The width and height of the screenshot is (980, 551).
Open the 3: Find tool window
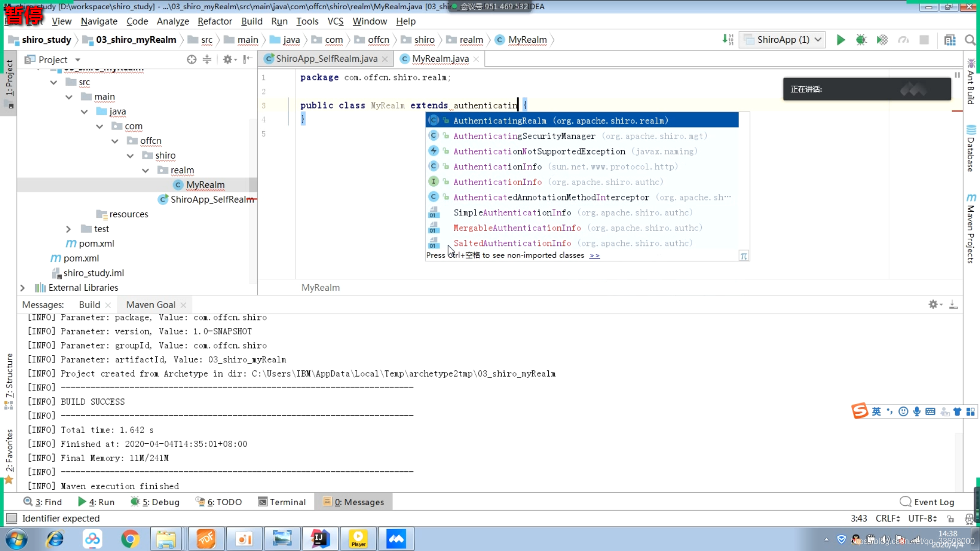[x=42, y=502]
